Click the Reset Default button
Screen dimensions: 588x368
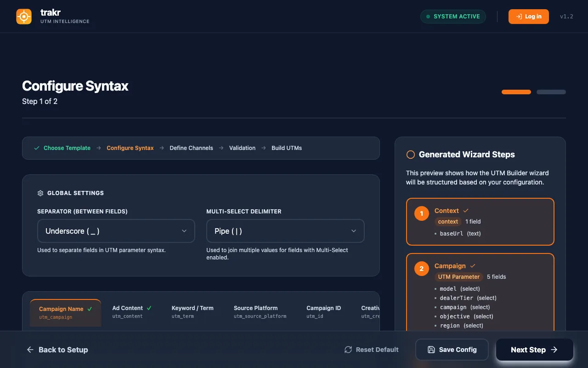[x=371, y=350]
